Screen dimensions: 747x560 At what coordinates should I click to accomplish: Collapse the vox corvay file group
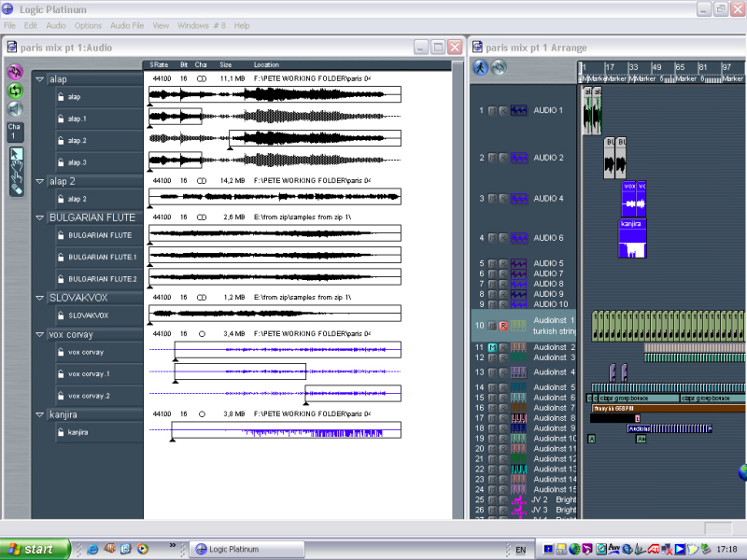[x=39, y=334]
